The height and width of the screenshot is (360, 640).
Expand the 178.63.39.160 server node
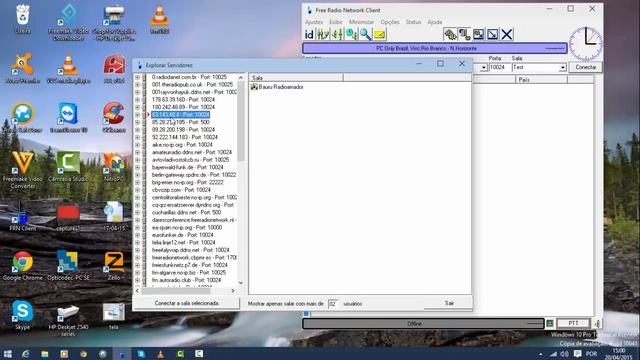[138, 100]
